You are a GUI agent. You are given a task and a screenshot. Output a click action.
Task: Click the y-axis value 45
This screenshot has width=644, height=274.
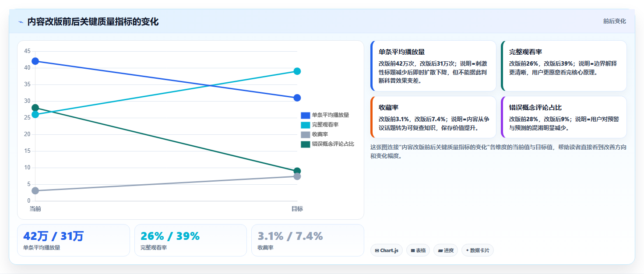tap(27, 51)
